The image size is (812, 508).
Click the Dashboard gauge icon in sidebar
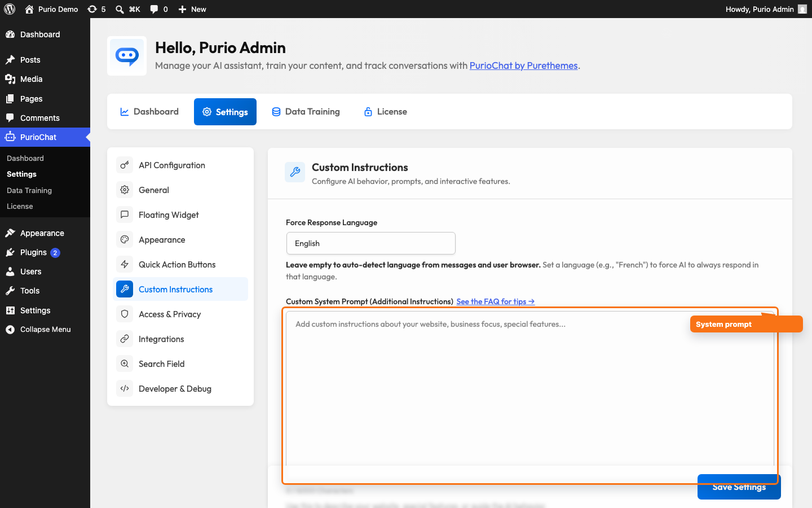click(10, 34)
